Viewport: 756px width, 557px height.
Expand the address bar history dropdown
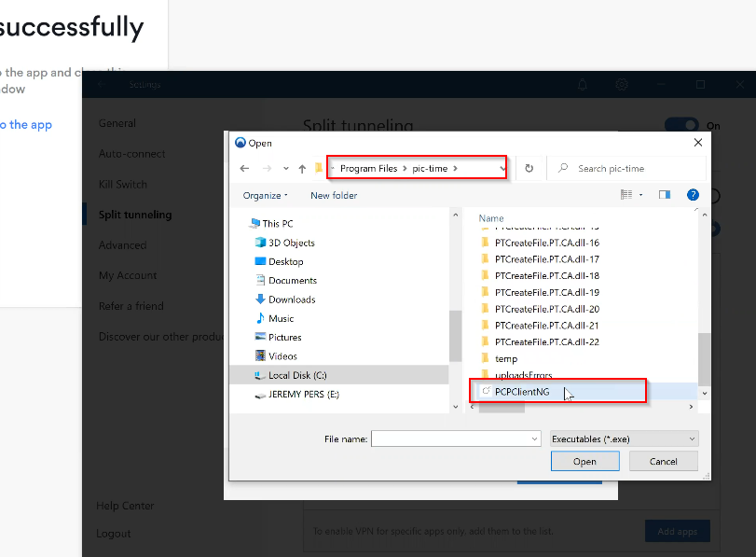pos(502,169)
